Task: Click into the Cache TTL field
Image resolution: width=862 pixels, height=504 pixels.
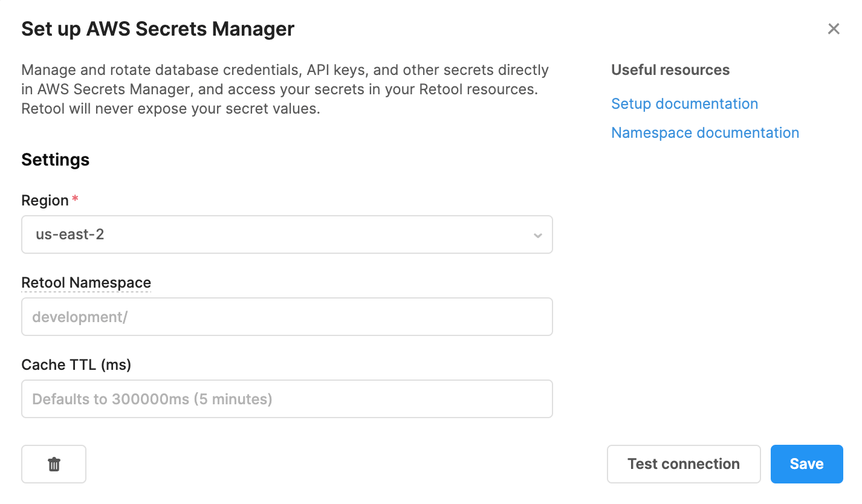Action: click(287, 399)
